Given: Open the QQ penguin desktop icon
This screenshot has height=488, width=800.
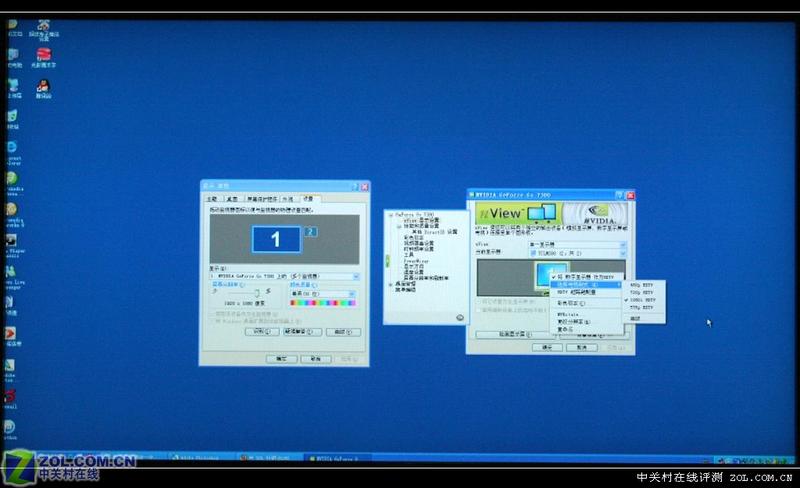Looking at the screenshot, I should 43,89.
